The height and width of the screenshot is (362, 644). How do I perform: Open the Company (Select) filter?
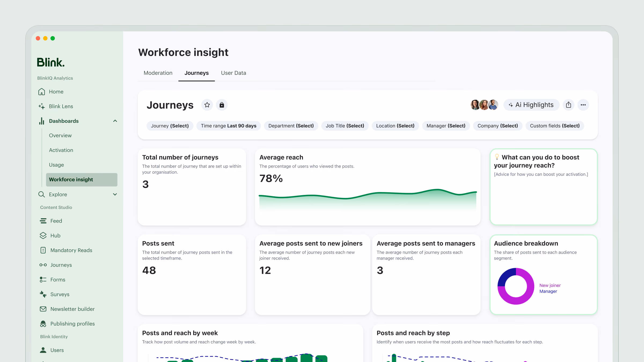498,126
